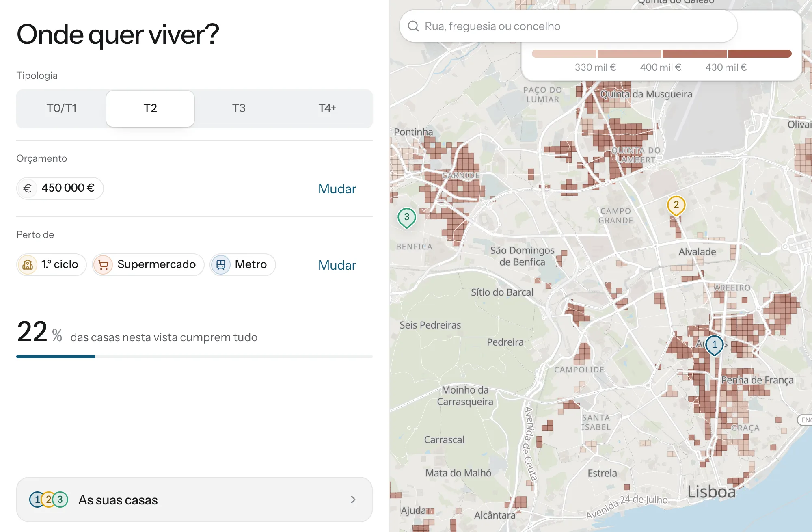
Task: Click the second price legend swatch
Action: (629, 54)
